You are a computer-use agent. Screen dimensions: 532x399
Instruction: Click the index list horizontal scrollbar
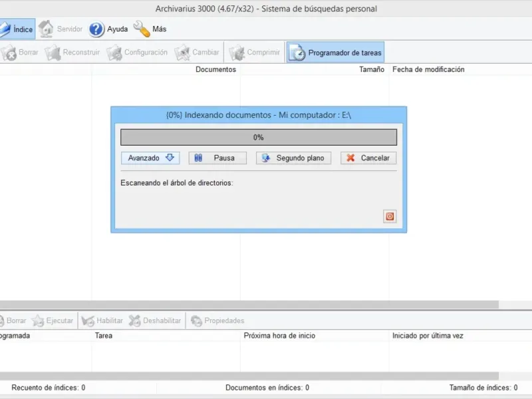[249, 305]
